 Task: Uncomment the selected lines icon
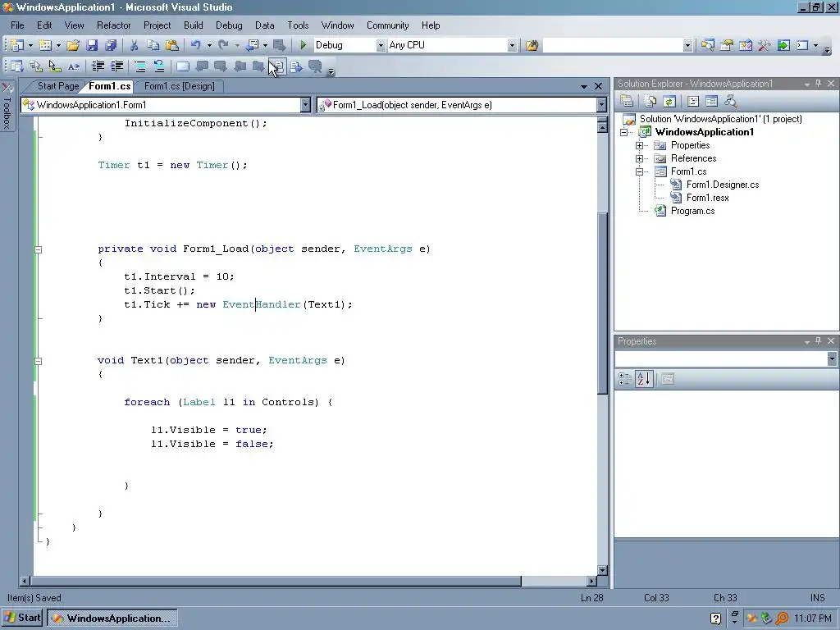pos(159,66)
